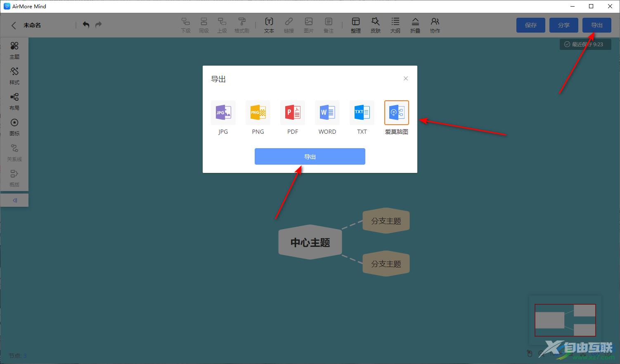This screenshot has height=364, width=620.
Task: Collapse the left sidebar panel
Action: tap(14, 200)
